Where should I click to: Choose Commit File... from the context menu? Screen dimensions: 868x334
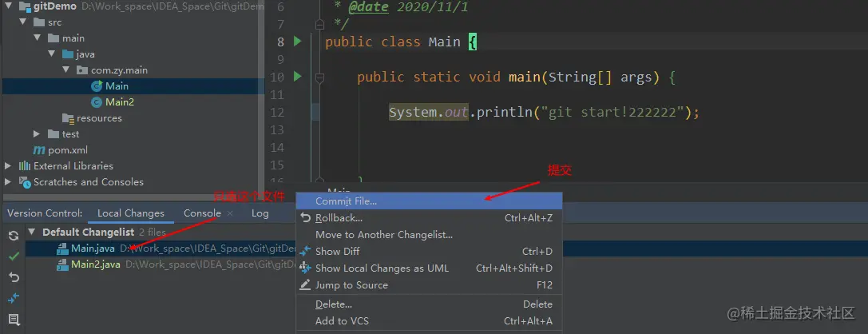(x=430, y=201)
